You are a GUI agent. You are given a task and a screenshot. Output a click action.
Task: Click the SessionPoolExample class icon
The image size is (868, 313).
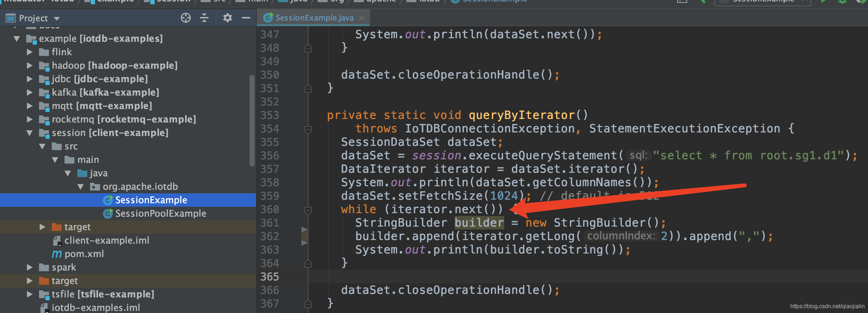coord(108,214)
